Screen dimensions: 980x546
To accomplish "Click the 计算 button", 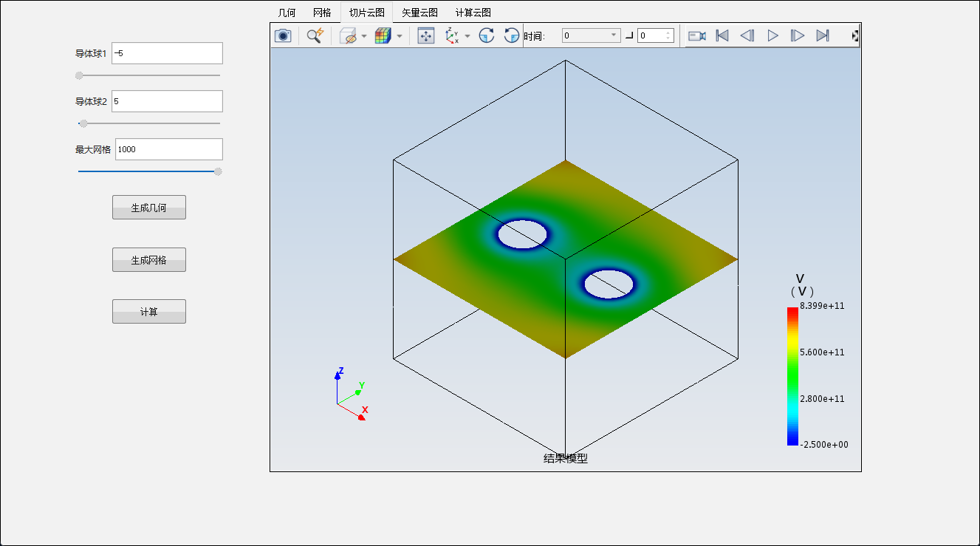I will pyautogui.click(x=149, y=312).
